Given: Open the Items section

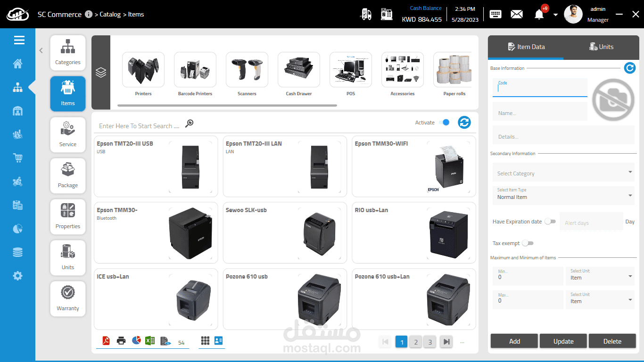Looking at the screenshot, I should (x=68, y=94).
